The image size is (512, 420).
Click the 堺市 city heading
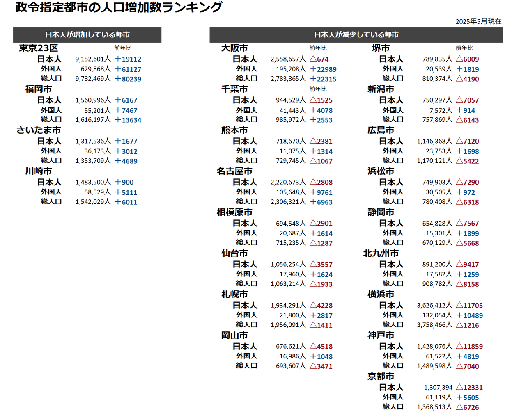381,48
